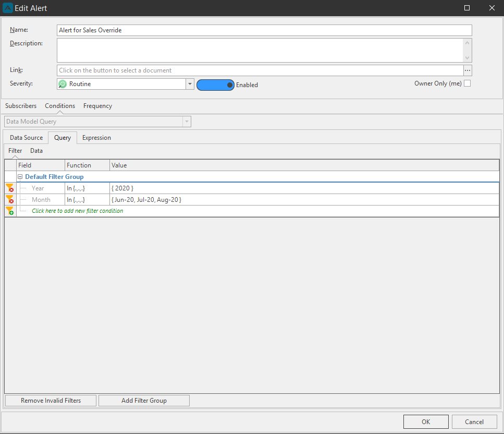Click the Month row function 'In {.,.,.}'
504x434 pixels.
pos(87,200)
